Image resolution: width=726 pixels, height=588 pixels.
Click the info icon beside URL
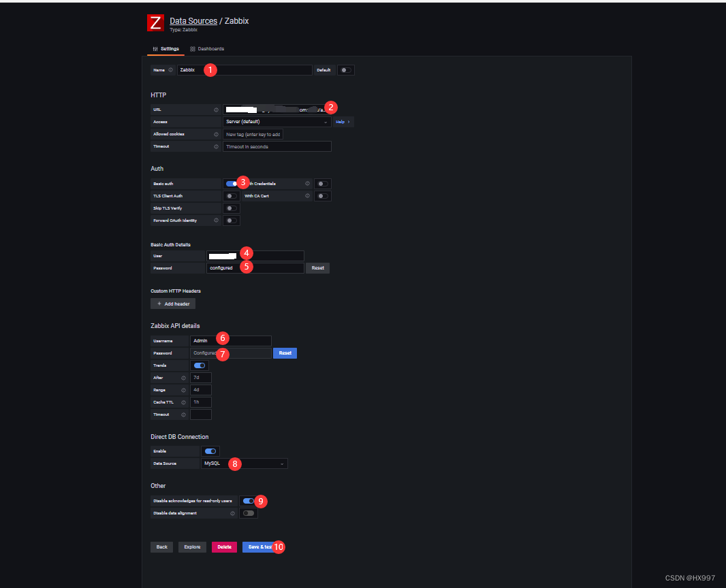(216, 110)
